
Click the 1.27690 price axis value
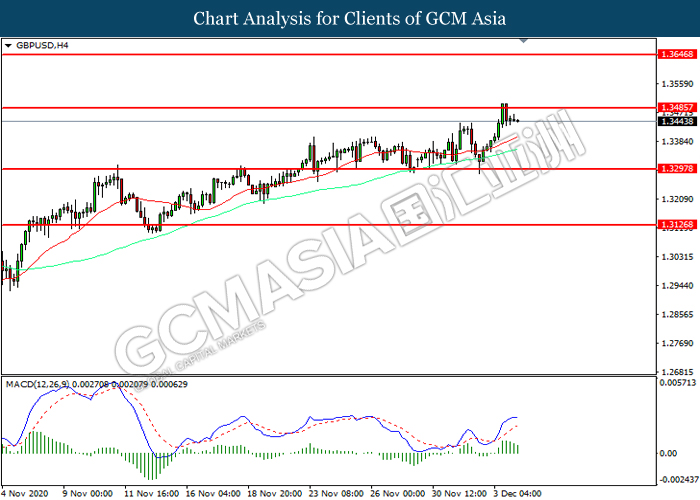tap(677, 343)
